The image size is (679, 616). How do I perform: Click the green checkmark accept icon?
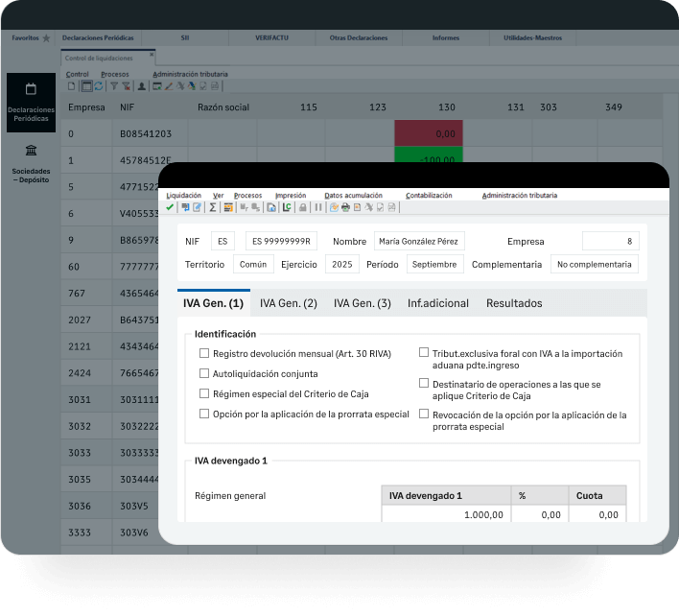[170, 207]
